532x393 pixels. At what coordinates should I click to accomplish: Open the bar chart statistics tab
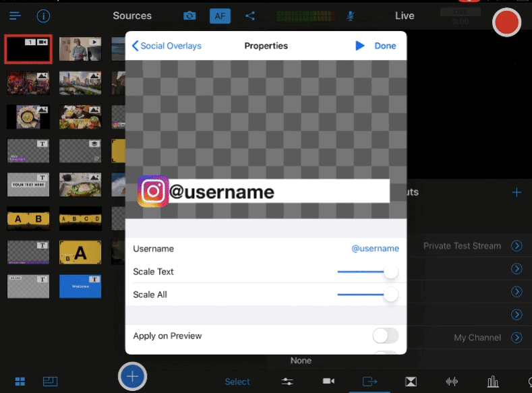coord(493,382)
